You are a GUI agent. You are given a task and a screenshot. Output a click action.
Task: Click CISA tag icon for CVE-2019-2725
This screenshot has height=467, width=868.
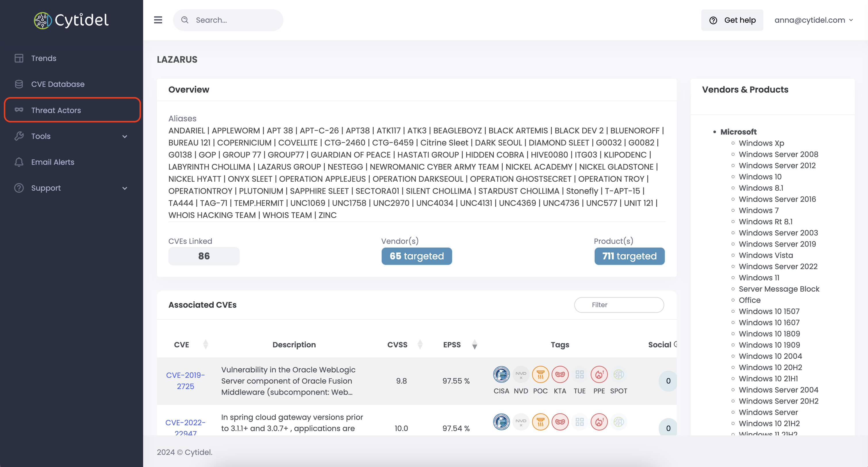pos(501,374)
